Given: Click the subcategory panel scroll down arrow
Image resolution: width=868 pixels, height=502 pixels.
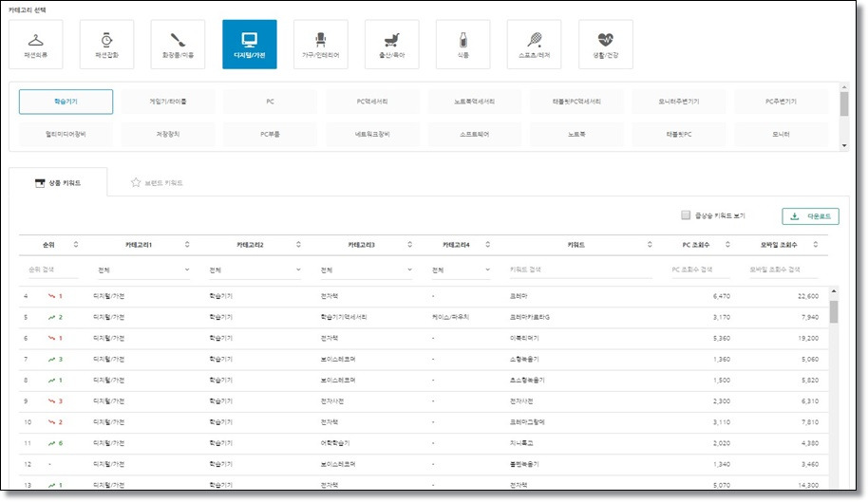Looking at the screenshot, I should [x=844, y=145].
